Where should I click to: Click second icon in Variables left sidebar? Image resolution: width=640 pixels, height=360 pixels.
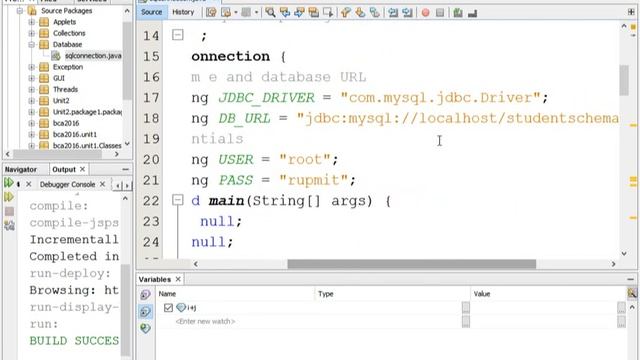(145, 311)
